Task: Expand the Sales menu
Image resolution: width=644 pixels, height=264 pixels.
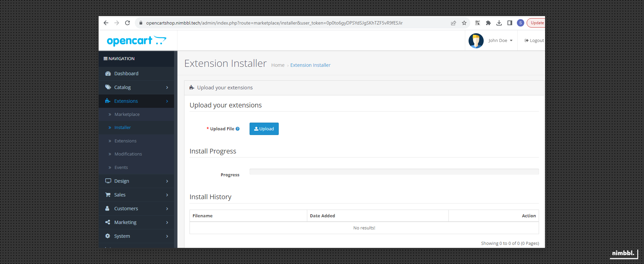Action: (136, 195)
